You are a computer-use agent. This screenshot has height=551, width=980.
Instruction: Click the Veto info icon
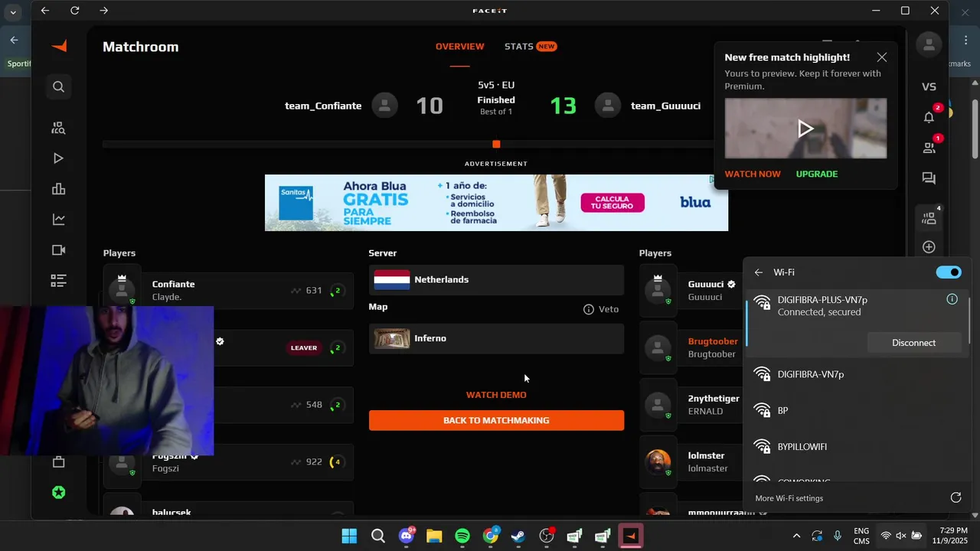tap(588, 309)
